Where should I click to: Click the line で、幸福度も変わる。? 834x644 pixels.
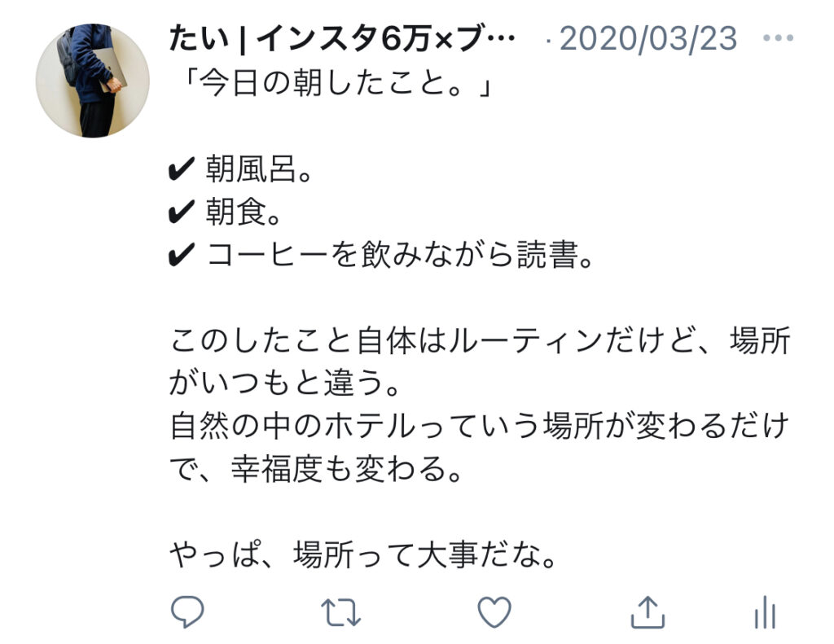click(315, 470)
